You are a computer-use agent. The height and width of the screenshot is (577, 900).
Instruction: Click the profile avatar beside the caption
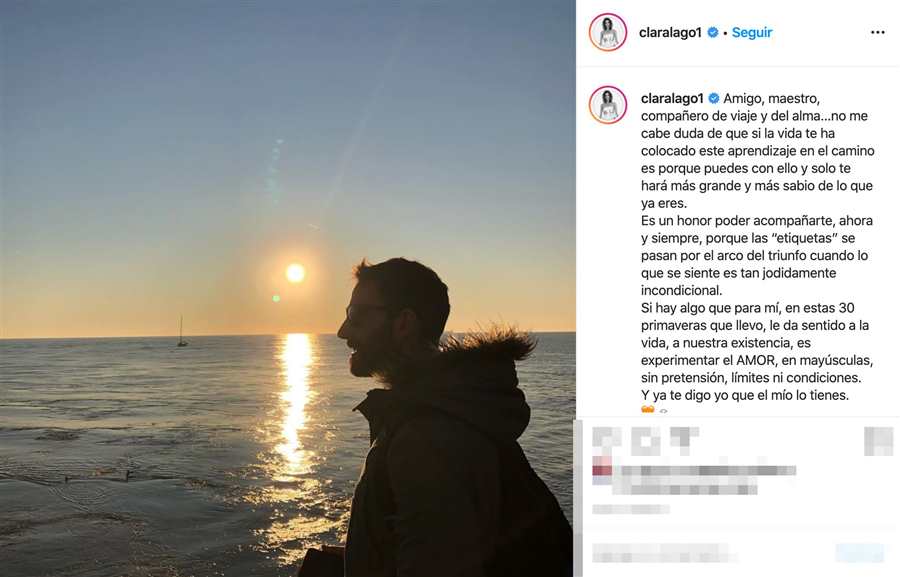click(x=608, y=105)
